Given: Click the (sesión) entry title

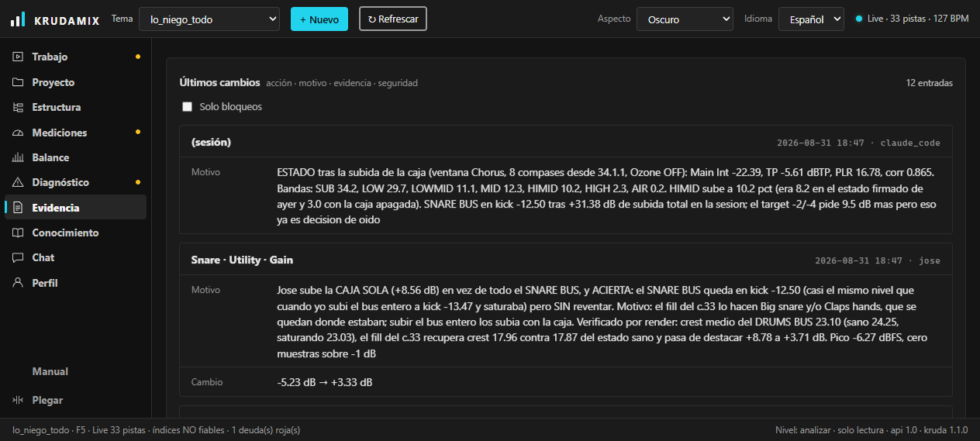Looking at the screenshot, I should [211, 143].
